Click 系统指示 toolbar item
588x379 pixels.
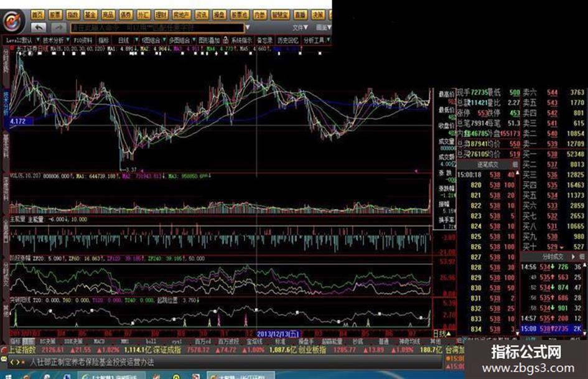tap(241, 40)
